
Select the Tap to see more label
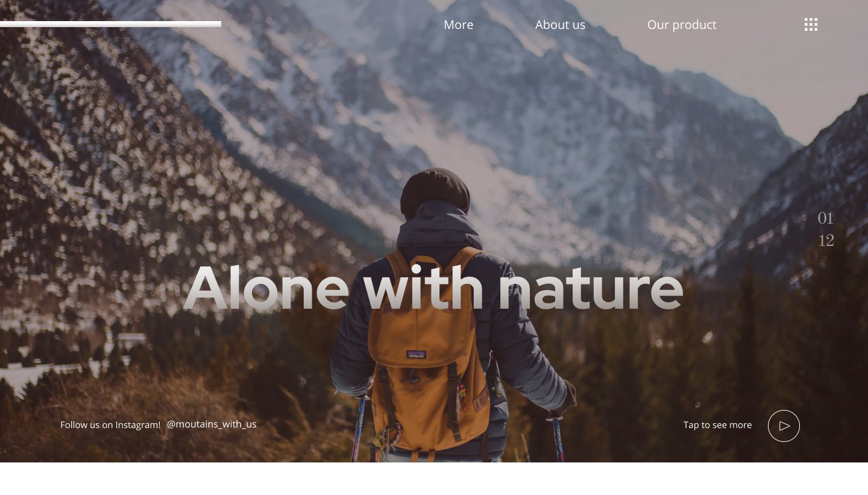point(717,425)
